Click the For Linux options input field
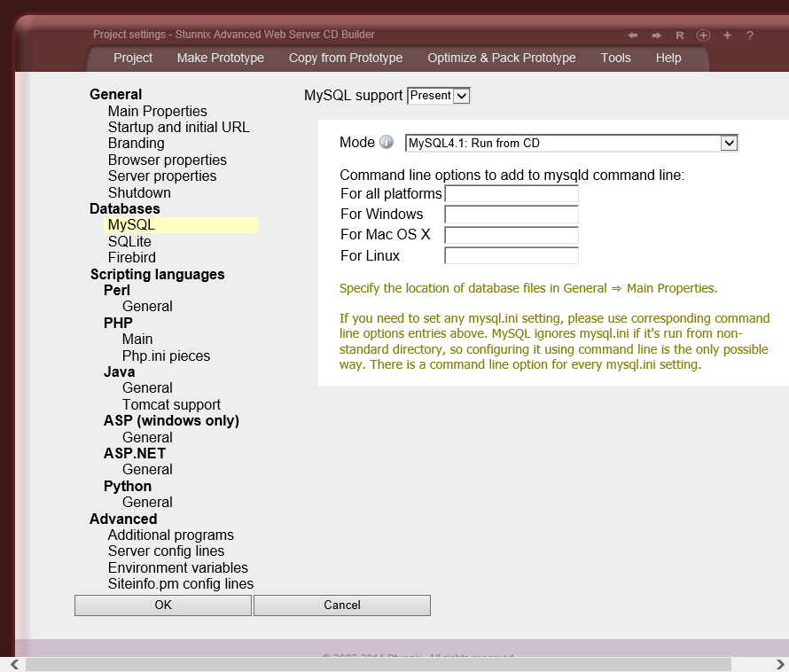This screenshot has width=789, height=672. pyautogui.click(x=512, y=255)
